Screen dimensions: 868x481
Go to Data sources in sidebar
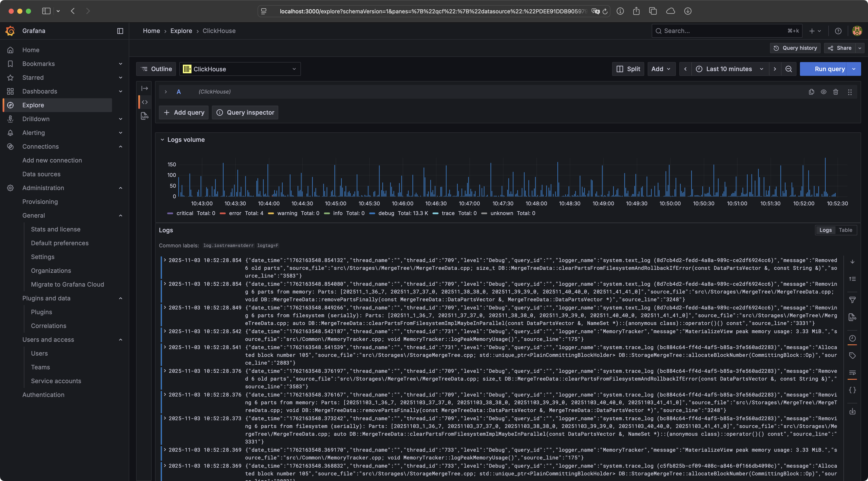pos(41,174)
